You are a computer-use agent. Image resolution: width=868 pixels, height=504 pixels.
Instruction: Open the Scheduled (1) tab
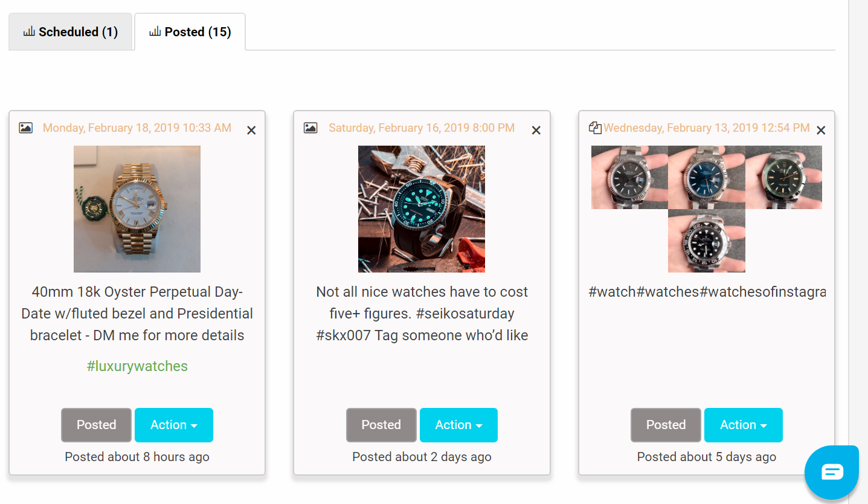(x=70, y=32)
